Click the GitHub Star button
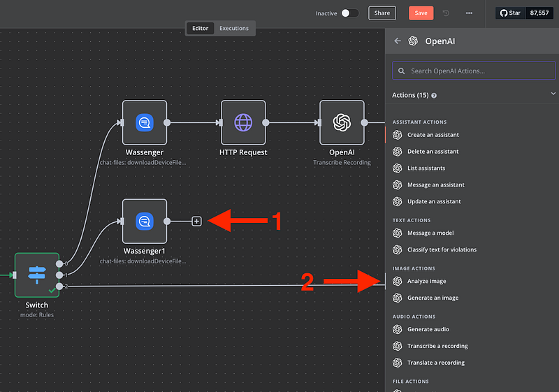The height and width of the screenshot is (392, 559). [511, 13]
